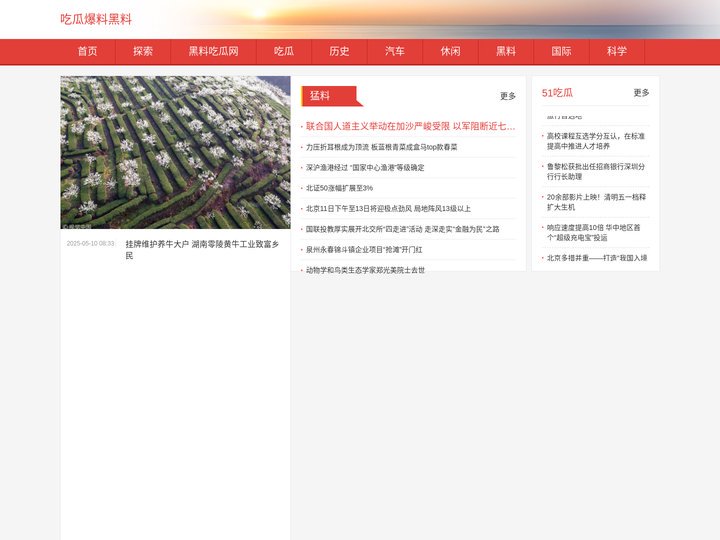Open article 鲁黎松获批出任招商银行深圳分行
The height and width of the screenshot is (540, 720).
(596, 171)
